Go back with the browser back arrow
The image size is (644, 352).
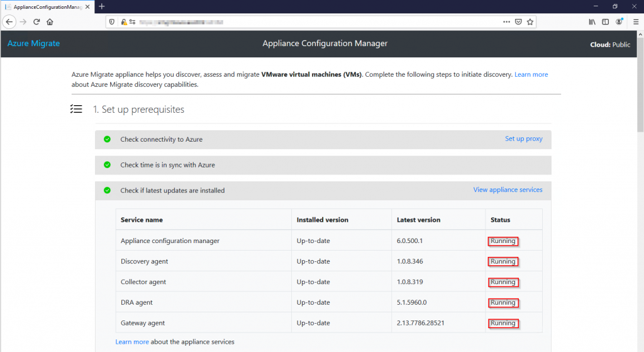click(9, 22)
